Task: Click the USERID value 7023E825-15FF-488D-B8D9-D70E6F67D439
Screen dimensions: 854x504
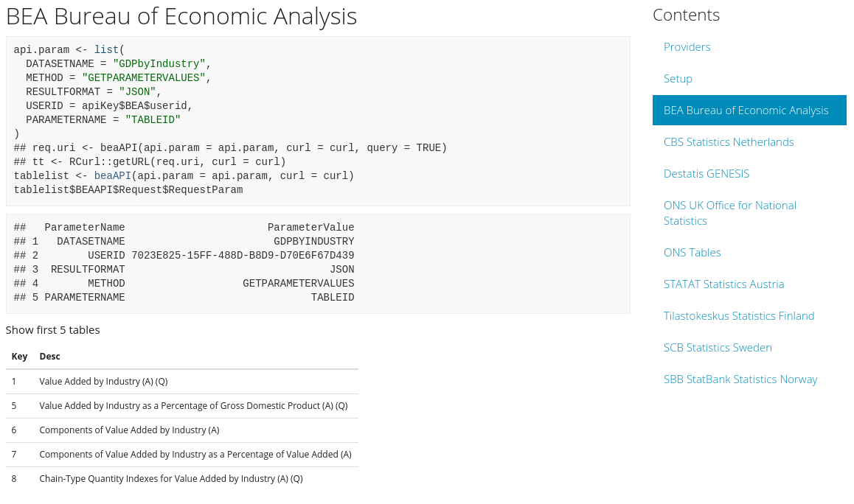Action: coord(243,255)
